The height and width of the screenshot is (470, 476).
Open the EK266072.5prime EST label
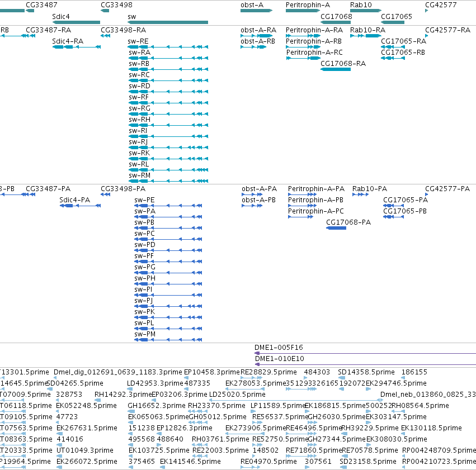[87, 462]
